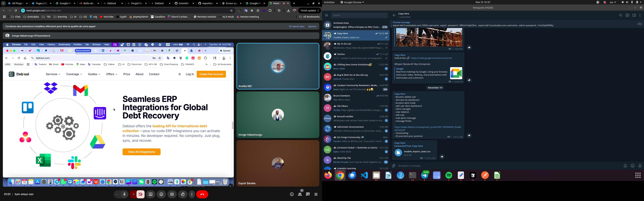This screenshot has width=644, height=201.
Task: Open Chrome downloads from the toolbar
Action: coord(288,11)
